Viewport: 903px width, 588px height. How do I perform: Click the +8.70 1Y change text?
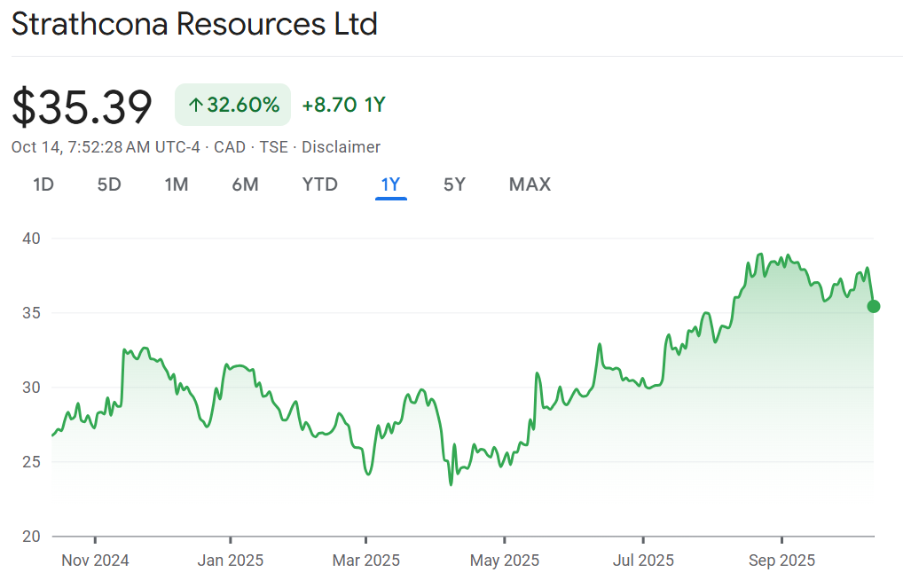tap(343, 106)
